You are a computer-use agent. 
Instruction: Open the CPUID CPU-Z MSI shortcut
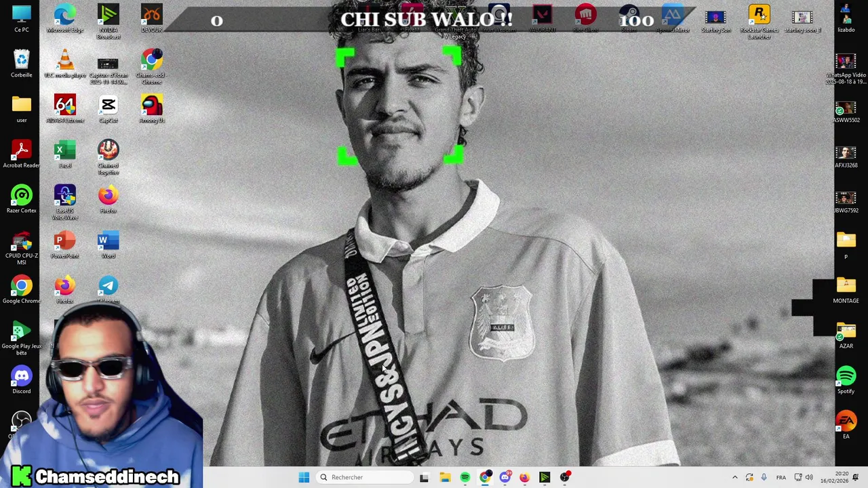[22, 247]
